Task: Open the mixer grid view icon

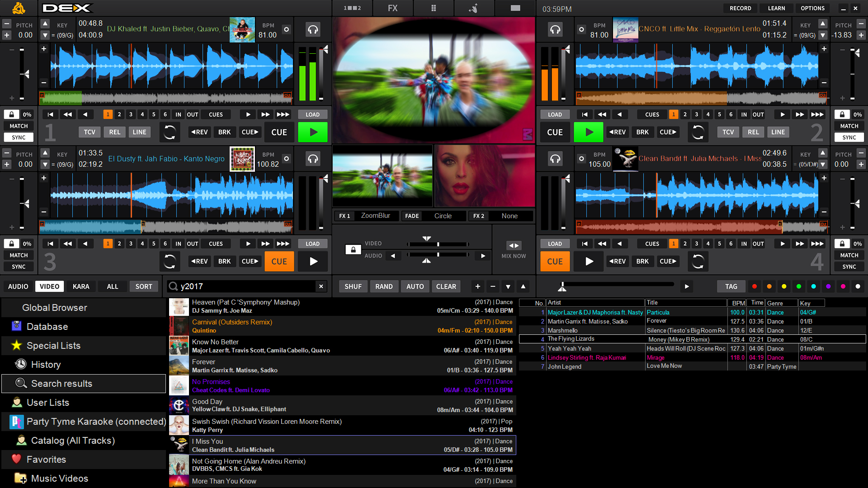Action: 434,8
